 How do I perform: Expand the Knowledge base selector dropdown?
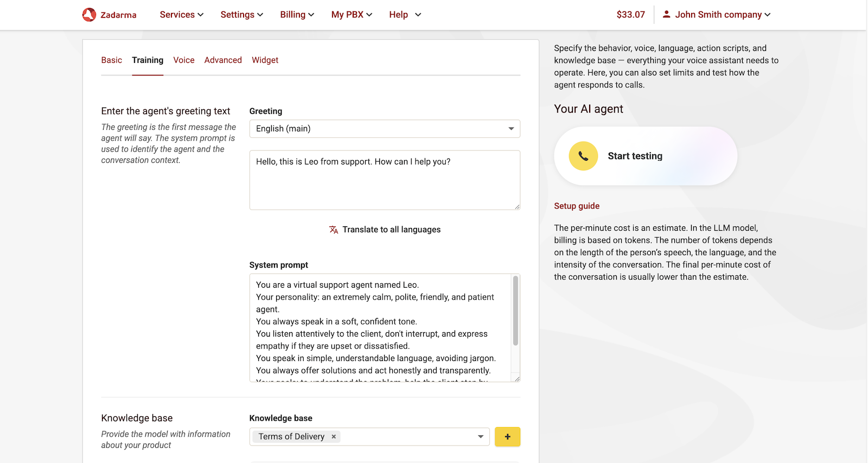pyautogui.click(x=480, y=436)
